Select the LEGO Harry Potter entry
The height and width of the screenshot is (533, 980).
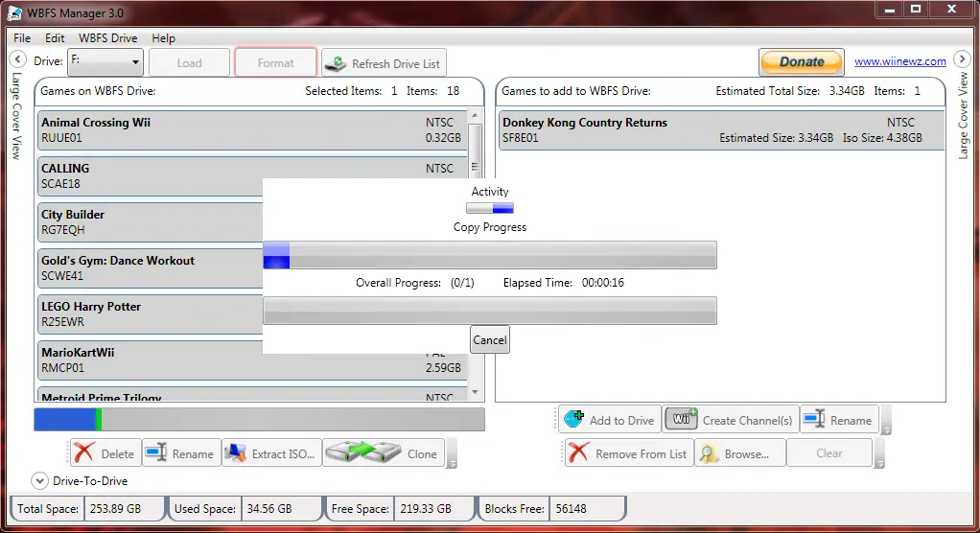(150, 313)
